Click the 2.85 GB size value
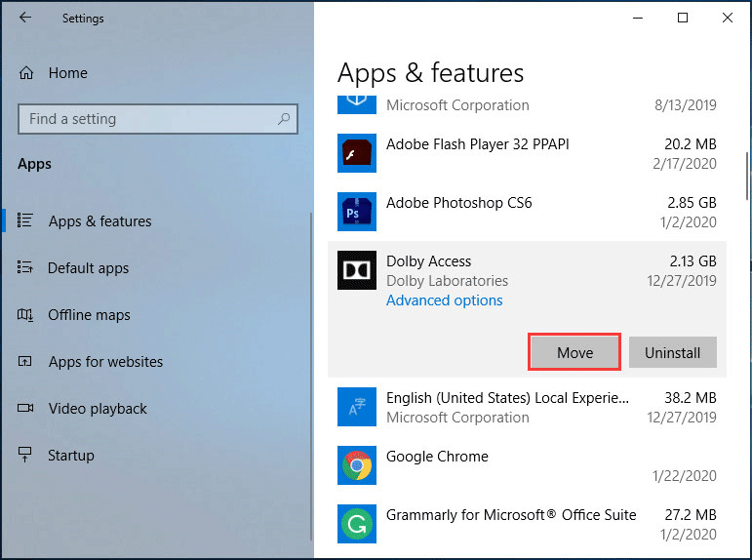Screen dimensions: 752x560 tap(692, 203)
